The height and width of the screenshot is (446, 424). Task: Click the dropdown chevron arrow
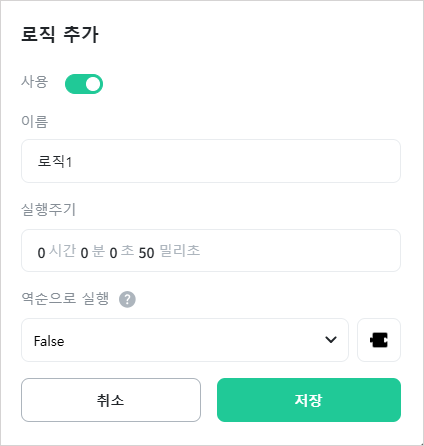point(331,340)
